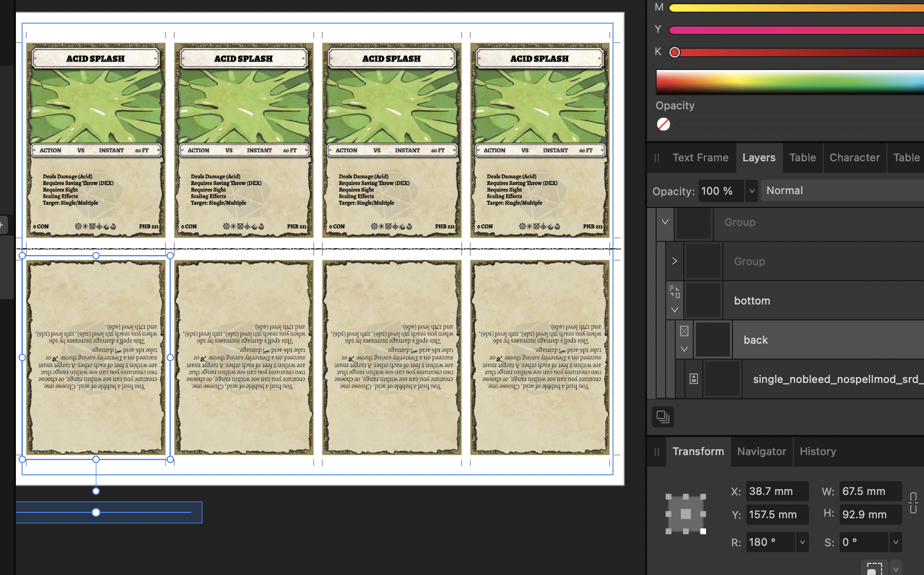Click the bottom layer's text-wrap type icon
924x575 pixels.
pyautogui.click(x=675, y=291)
